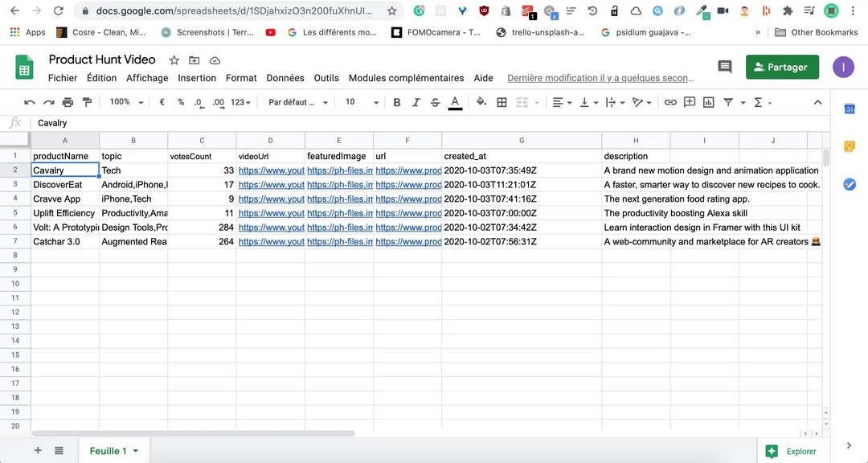The width and height of the screenshot is (868, 463).
Task: Open the Format menu
Action: (241, 78)
